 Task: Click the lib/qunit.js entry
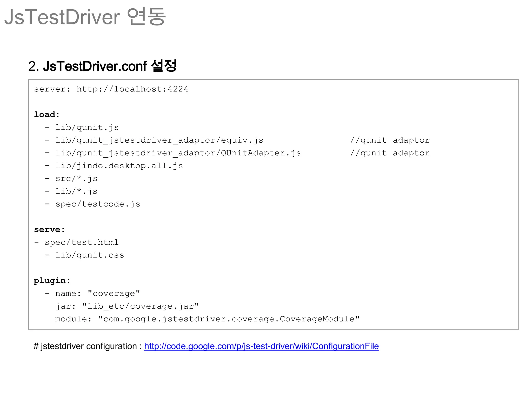[x=87, y=127]
